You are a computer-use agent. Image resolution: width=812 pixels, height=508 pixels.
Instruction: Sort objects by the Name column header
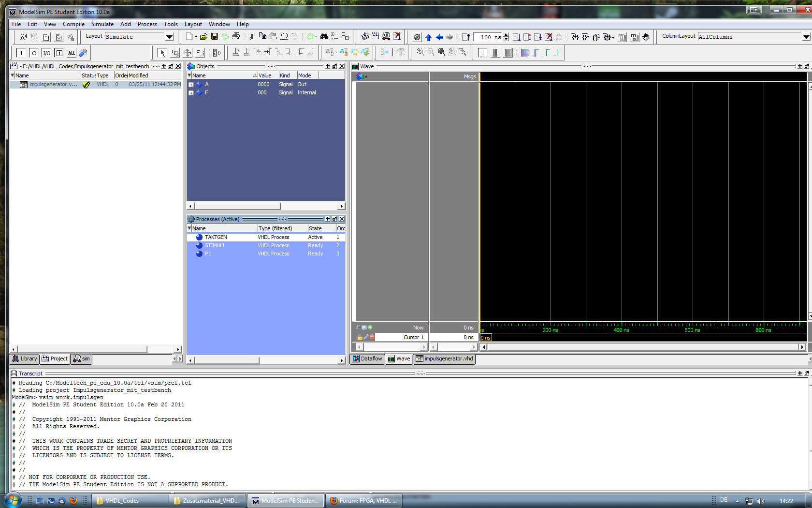pos(222,75)
